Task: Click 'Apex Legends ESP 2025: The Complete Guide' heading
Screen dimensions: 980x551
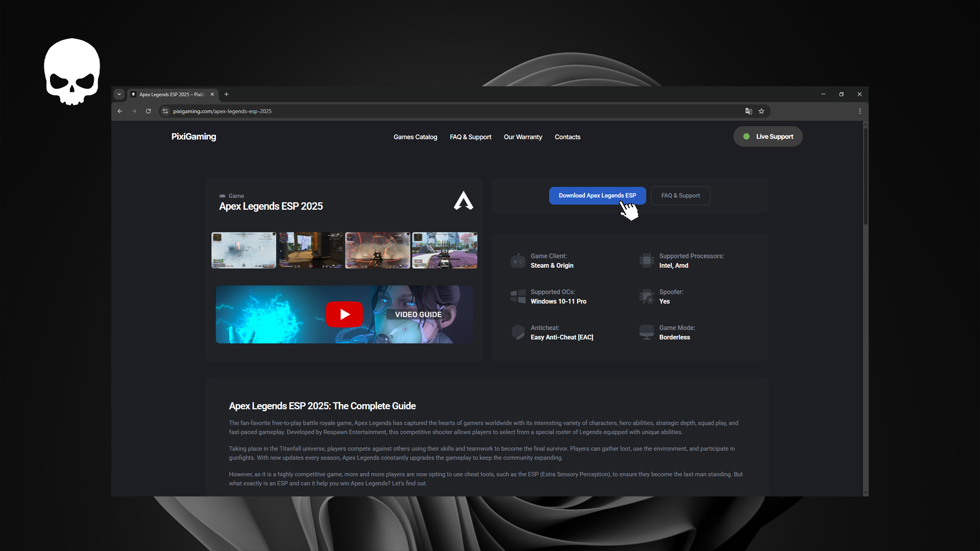Action: tap(322, 406)
